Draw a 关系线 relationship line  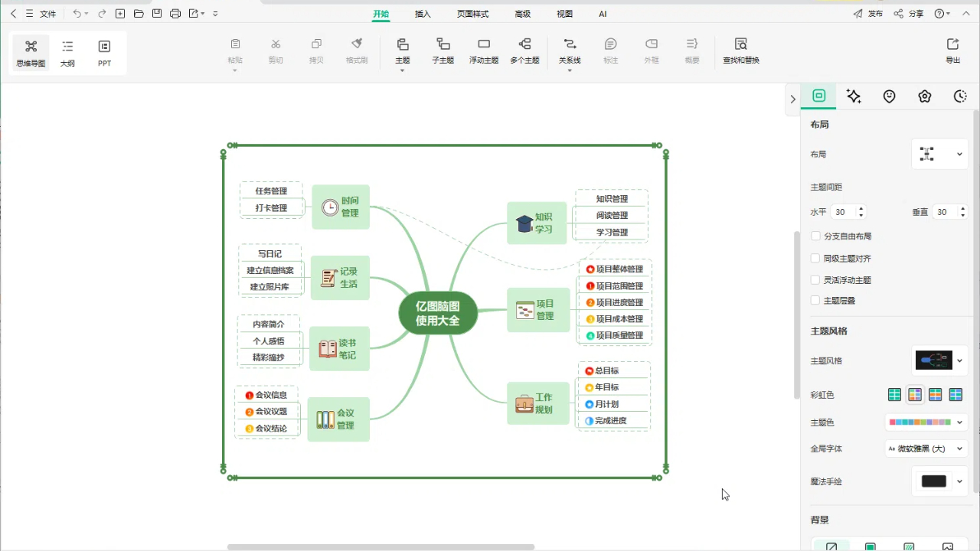(570, 50)
